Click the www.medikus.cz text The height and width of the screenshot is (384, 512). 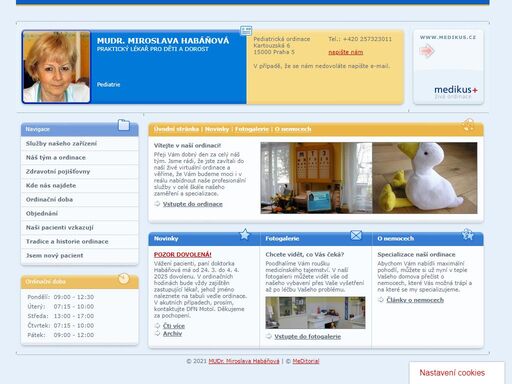[x=448, y=37]
